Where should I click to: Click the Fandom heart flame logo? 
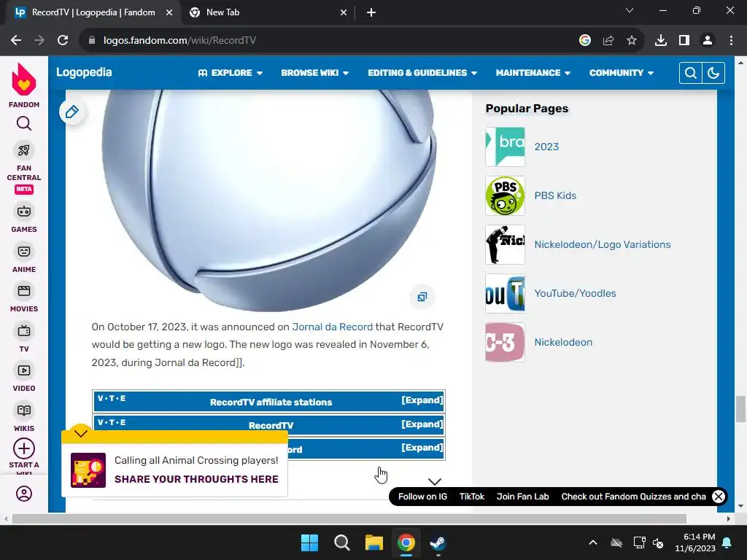click(x=24, y=79)
